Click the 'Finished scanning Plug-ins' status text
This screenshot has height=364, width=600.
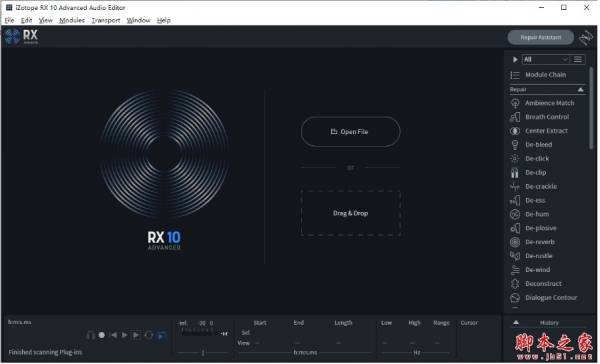[x=46, y=353]
